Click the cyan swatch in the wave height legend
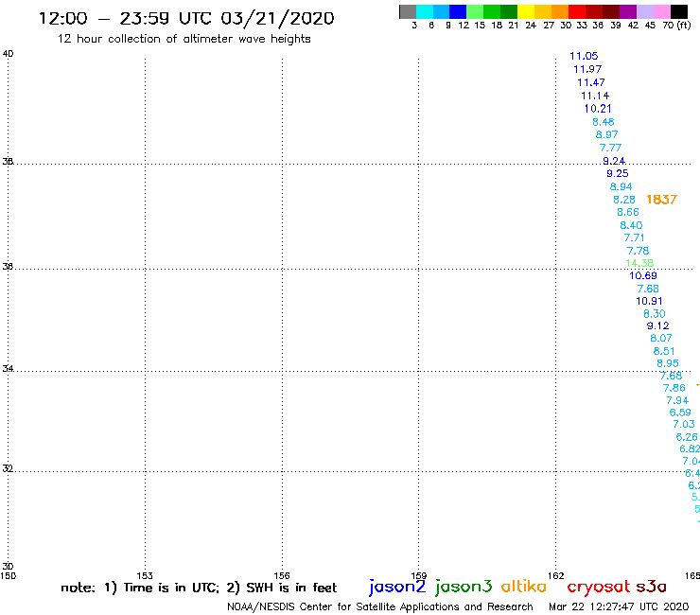 425,11
